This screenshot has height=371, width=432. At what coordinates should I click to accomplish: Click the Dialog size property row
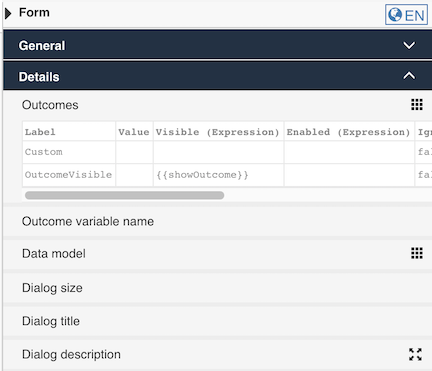(217, 288)
